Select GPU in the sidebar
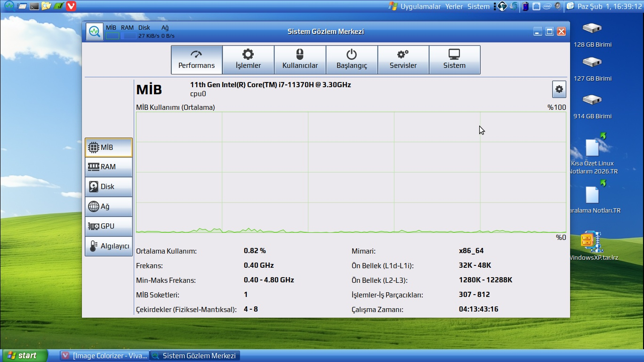Image resolution: width=644 pixels, height=362 pixels. click(x=109, y=226)
